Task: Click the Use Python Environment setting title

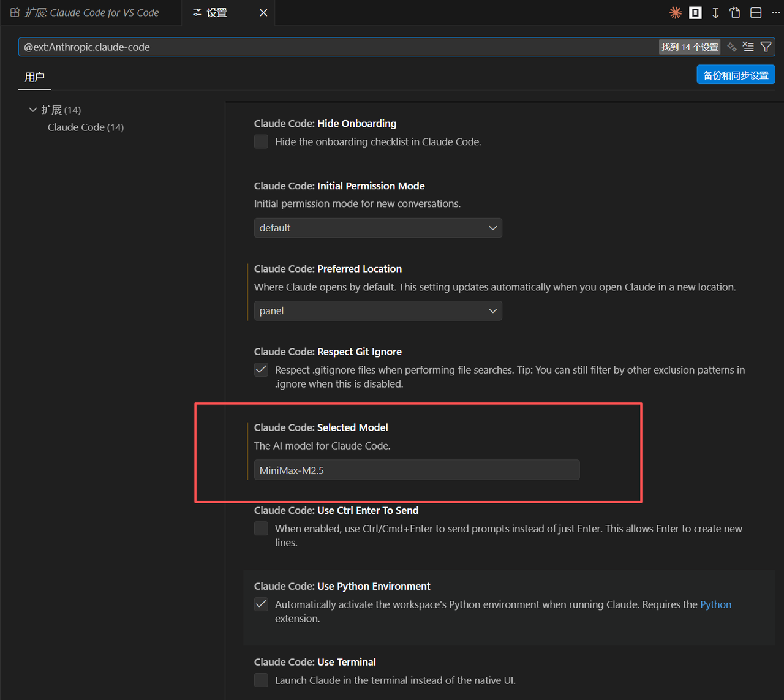Action: point(342,586)
